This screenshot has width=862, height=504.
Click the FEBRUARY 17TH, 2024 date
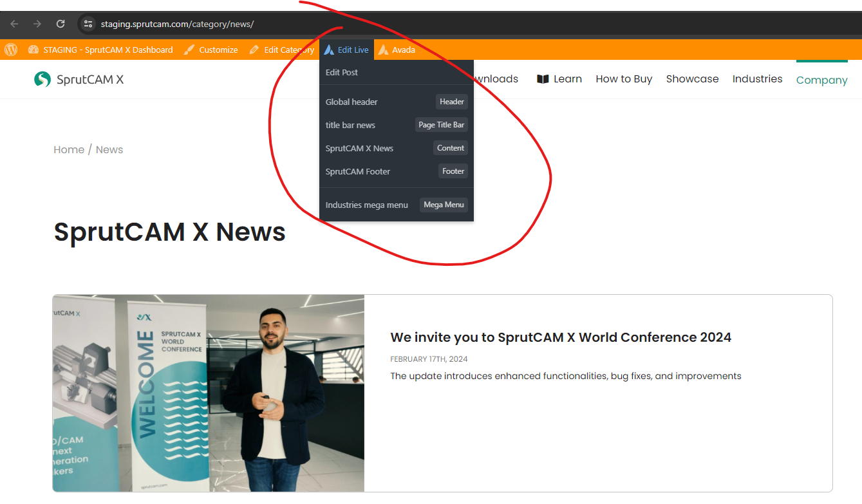429,359
